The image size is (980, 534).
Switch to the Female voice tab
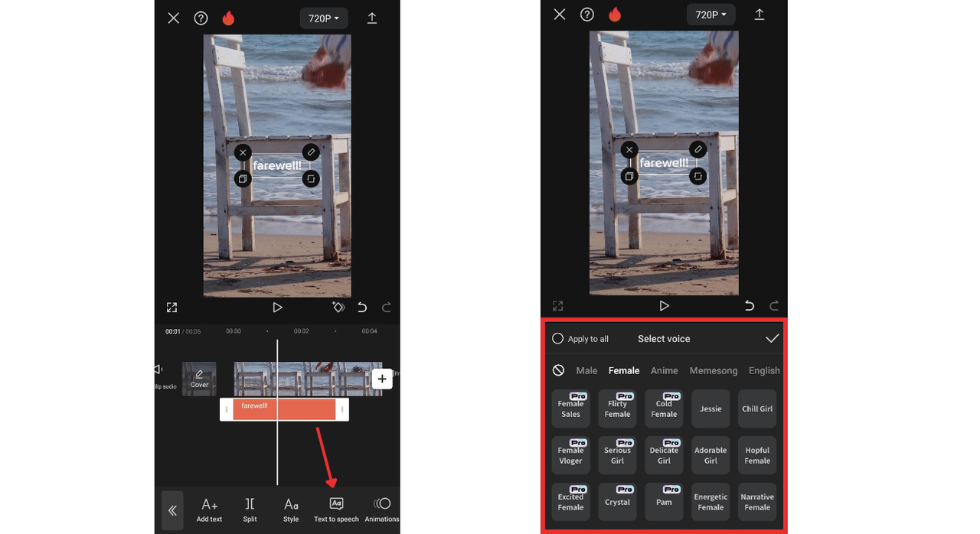[624, 371]
